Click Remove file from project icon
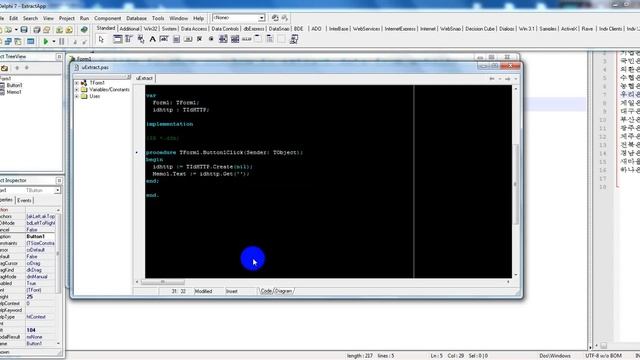640x360 pixels. (69, 30)
